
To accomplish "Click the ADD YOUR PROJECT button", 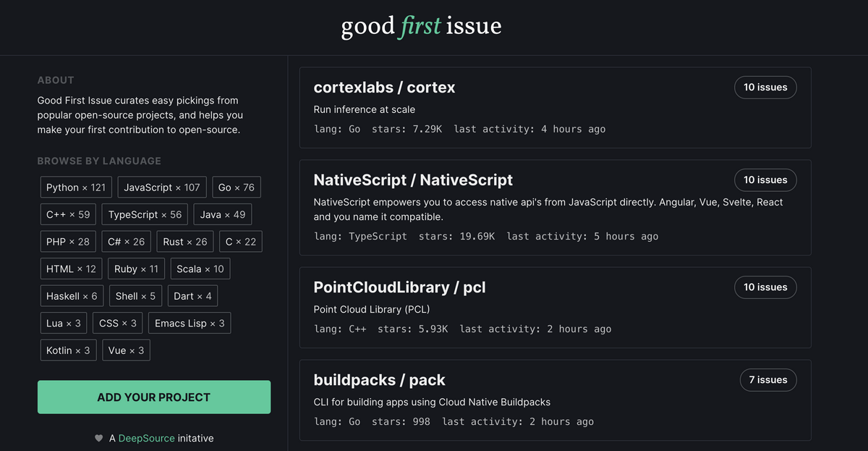I will [x=154, y=397].
